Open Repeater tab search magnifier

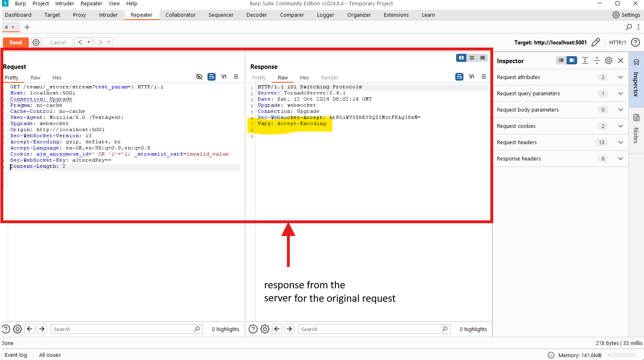pyautogui.click(x=629, y=27)
